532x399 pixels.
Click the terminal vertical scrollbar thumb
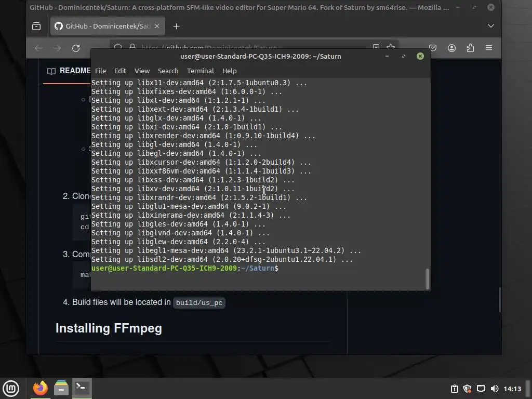(x=428, y=278)
